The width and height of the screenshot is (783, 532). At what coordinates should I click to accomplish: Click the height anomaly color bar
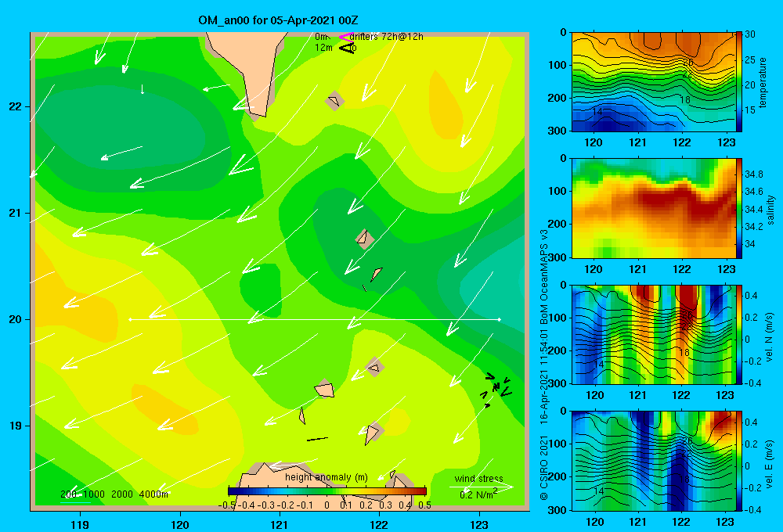pos(327,491)
